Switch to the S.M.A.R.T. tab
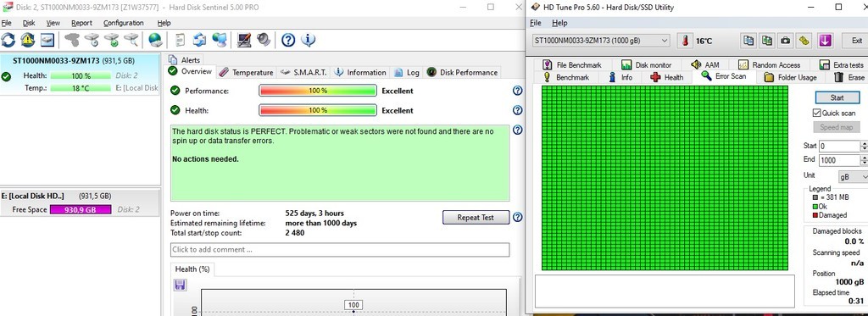868x316 pixels. [x=303, y=73]
